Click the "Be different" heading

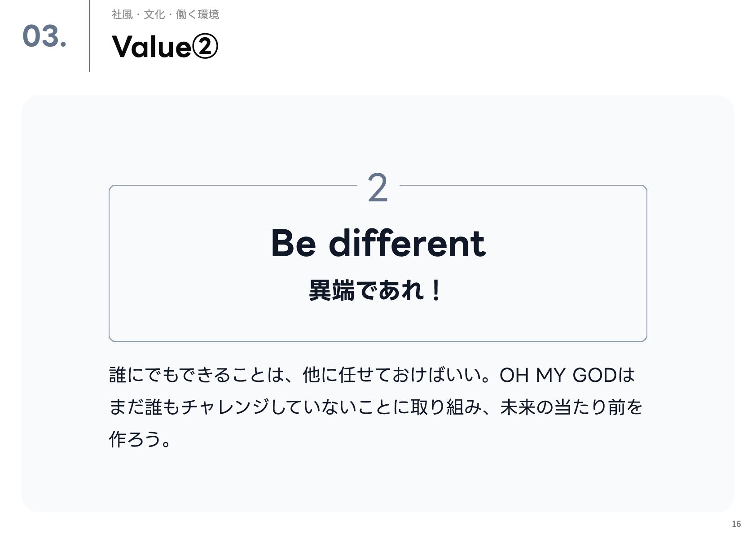[x=378, y=243]
